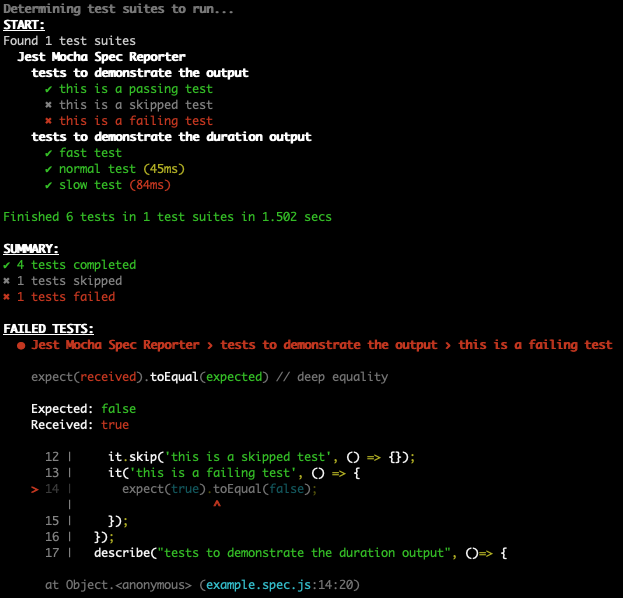Screen dimensions: 623x598
Task: Select the underlined 'START:' heading
Action: pyautogui.click(x=24, y=25)
